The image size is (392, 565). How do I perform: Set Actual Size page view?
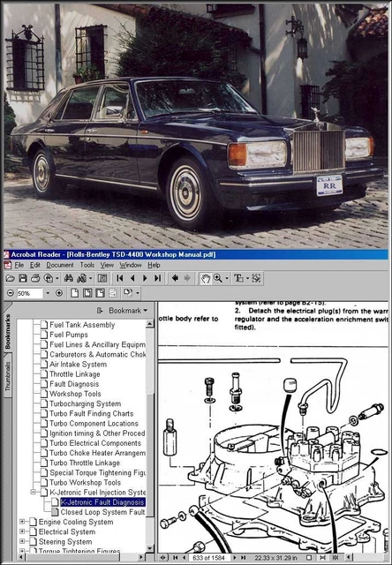tap(74, 293)
